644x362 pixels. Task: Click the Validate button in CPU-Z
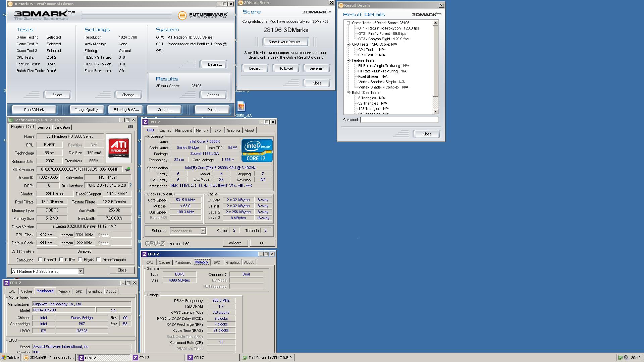coord(235,243)
